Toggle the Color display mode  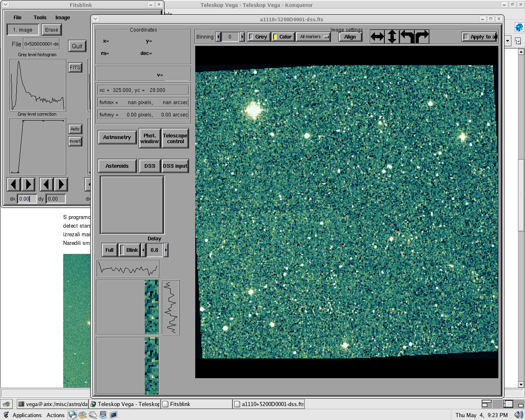[283, 37]
